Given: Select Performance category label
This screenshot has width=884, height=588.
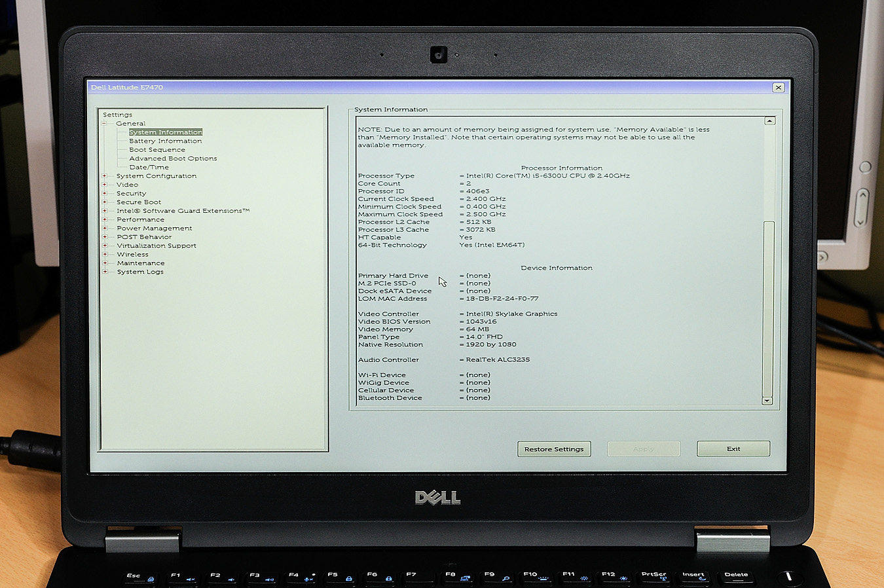Looking at the screenshot, I should pyautogui.click(x=141, y=219).
